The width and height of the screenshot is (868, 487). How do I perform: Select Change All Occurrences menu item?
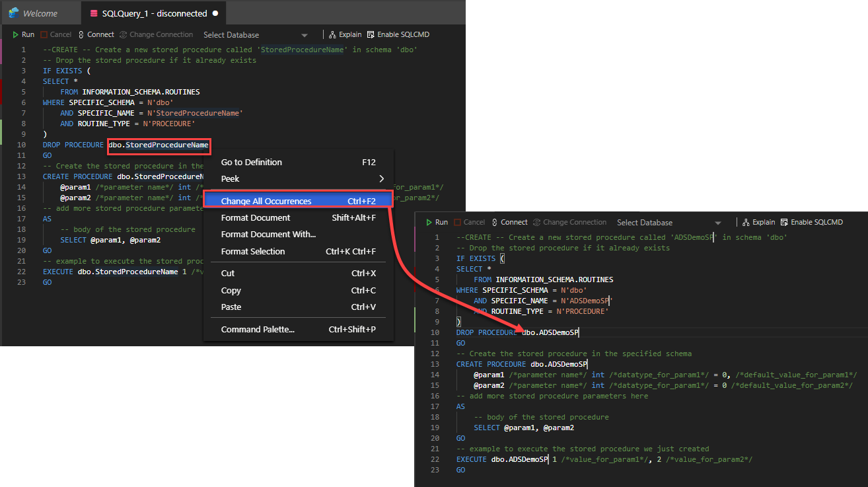click(266, 201)
